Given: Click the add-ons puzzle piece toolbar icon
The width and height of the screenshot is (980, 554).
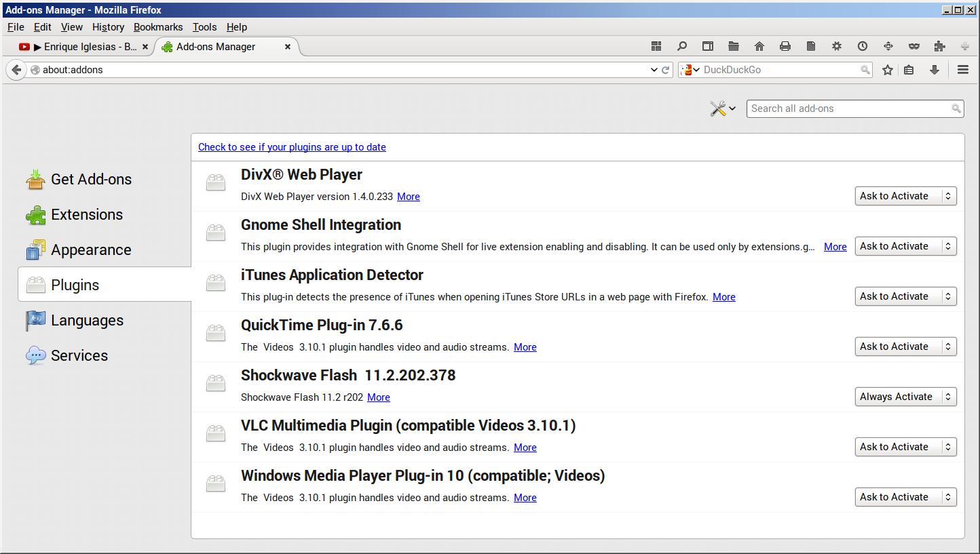Looking at the screenshot, I should point(939,46).
